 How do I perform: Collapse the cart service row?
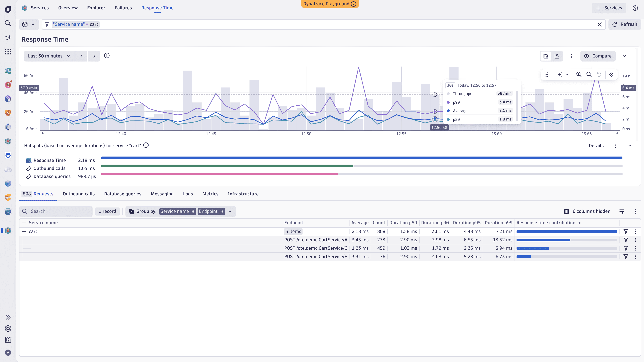click(x=24, y=231)
